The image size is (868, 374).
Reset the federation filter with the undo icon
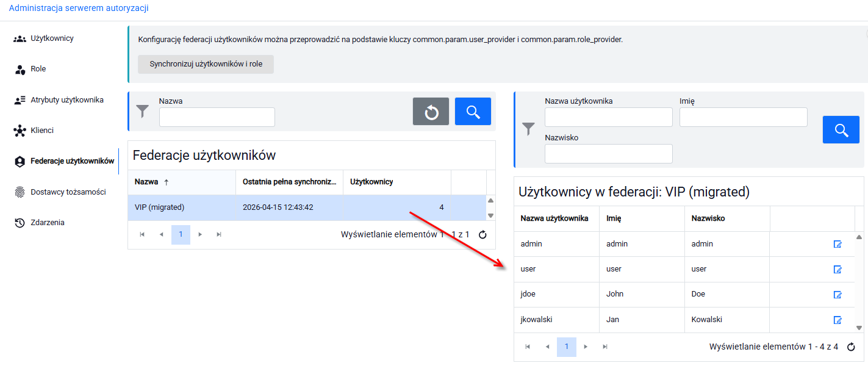431,112
